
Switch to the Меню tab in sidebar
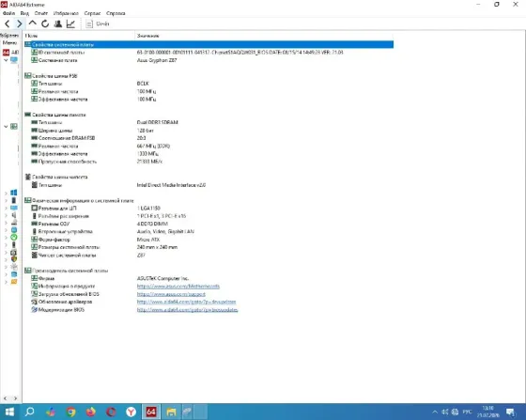(9, 42)
